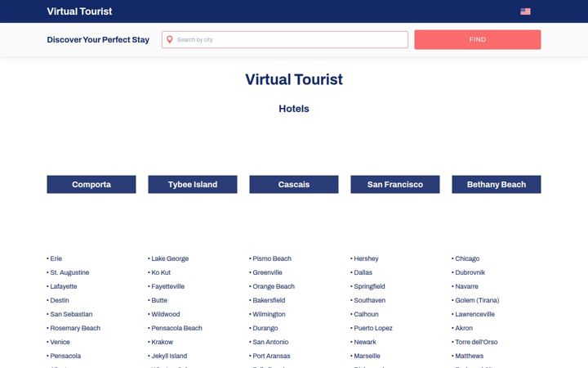Screen dimensions: 588x368
Task: Select the Jekyll Island link
Action: click(169, 356)
